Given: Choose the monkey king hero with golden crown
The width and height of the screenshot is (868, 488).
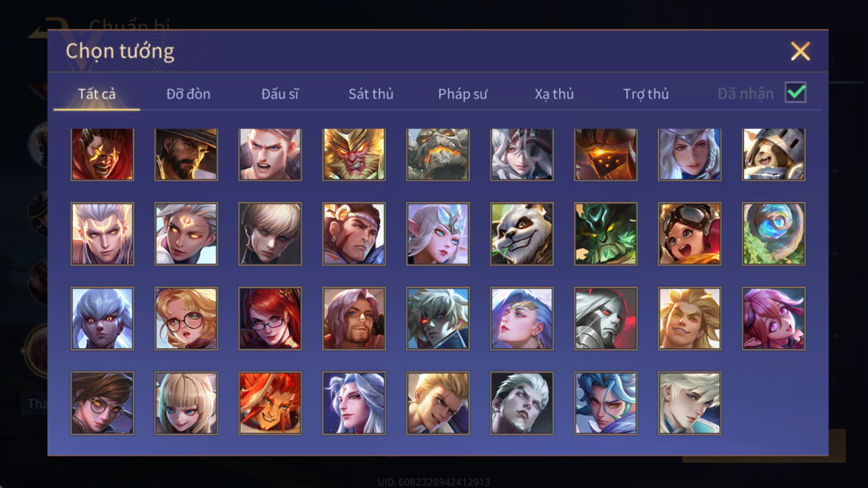Looking at the screenshot, I should coord(354,154).
